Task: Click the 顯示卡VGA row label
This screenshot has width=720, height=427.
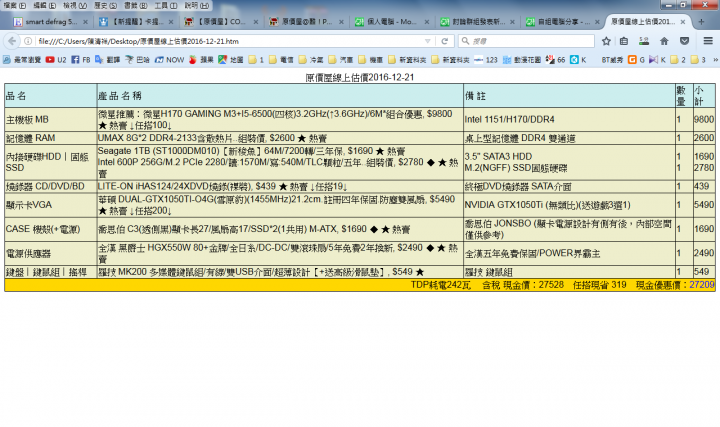Action: coord(29,205)
